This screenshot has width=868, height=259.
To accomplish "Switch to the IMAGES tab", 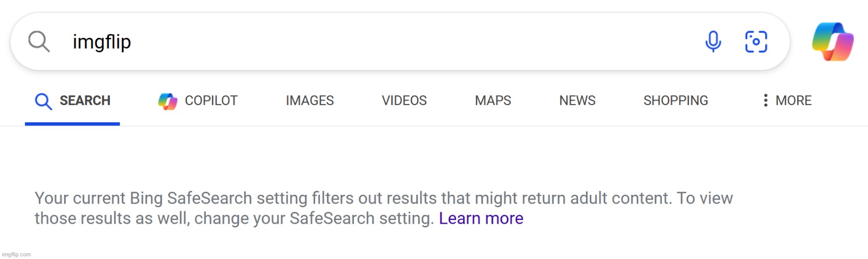I will [310, 100].
